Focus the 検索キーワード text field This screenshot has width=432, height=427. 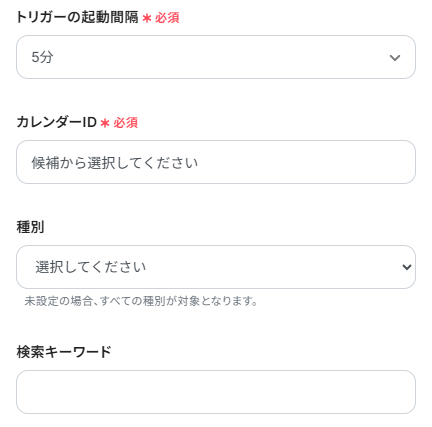[x=216, y=392]
